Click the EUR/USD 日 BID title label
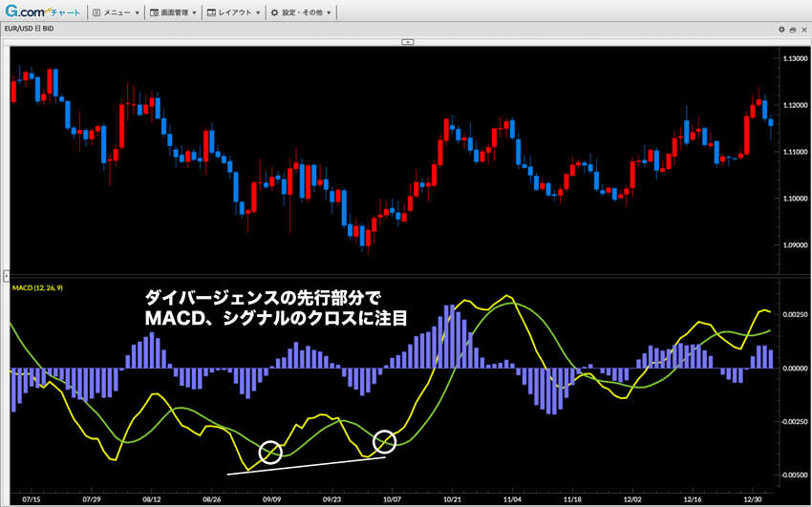The width and height of the screenshot is (812, 507). (x=29, y=30)
